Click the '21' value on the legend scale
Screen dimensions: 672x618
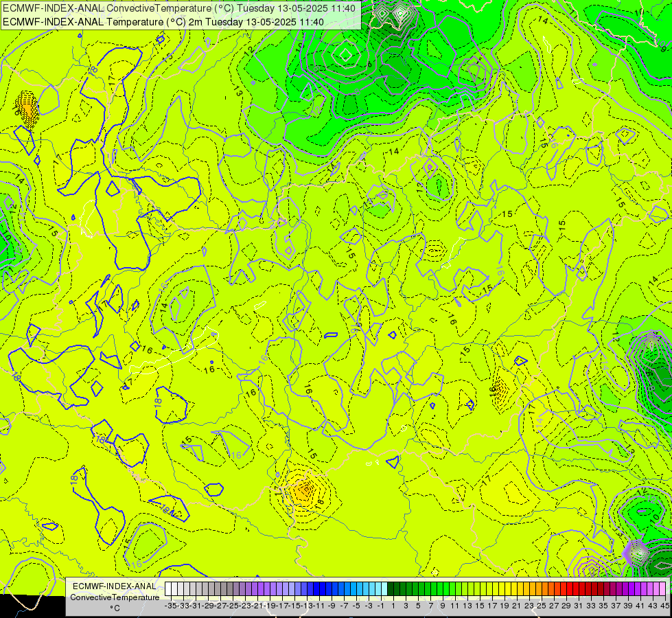coord(517,606)
